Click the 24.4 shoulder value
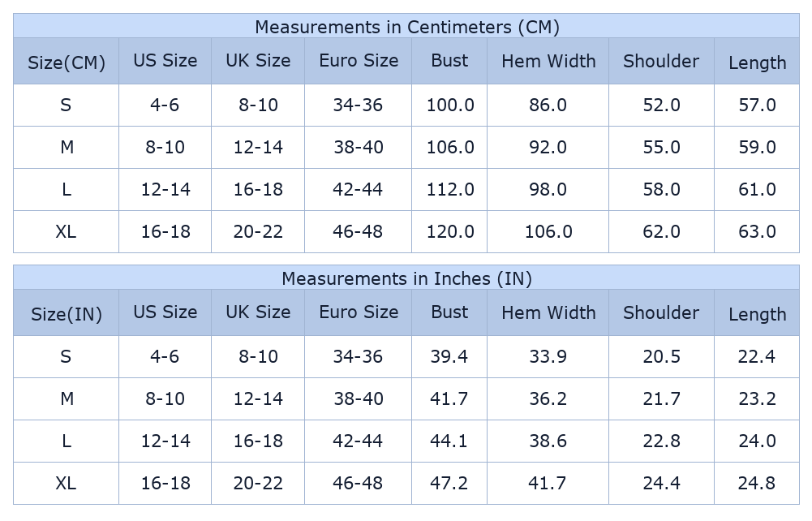The height and width of the screenshot is (521, 812). point(661,484)
